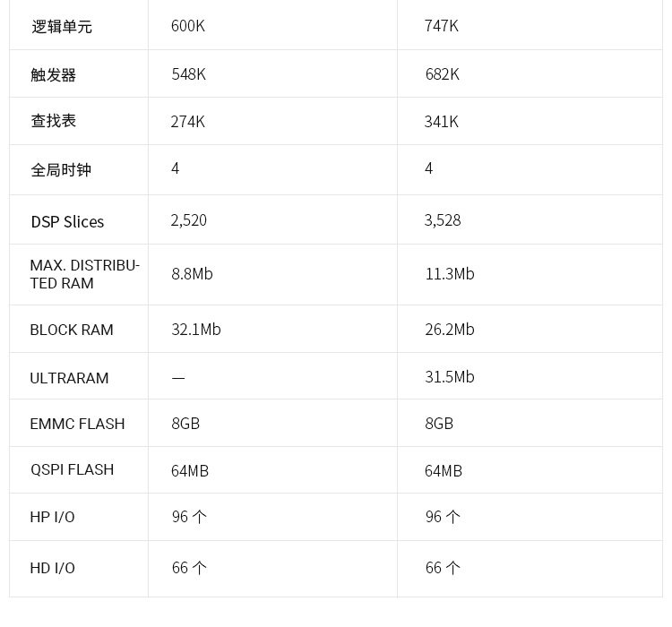Click the 逻辑单元 row label
Viewport: 672px width, 627px height.
click(62, 27)
